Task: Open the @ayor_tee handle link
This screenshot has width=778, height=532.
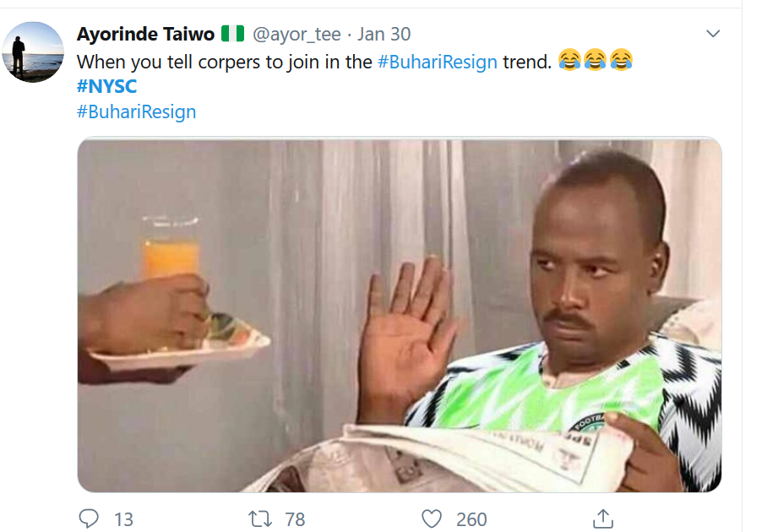Action: coord(297,35)
